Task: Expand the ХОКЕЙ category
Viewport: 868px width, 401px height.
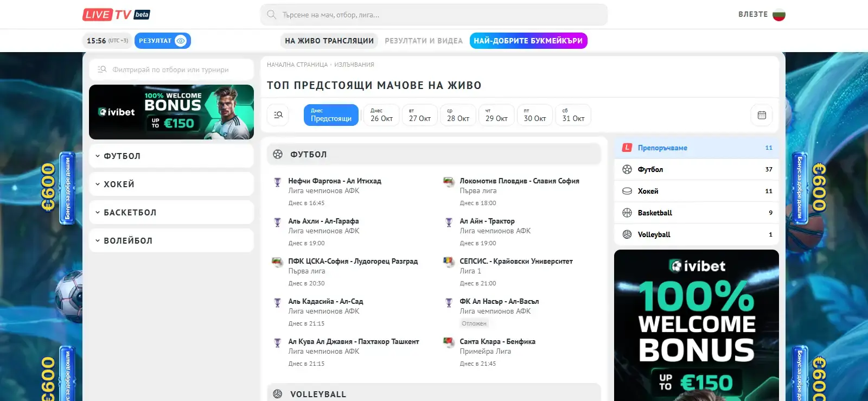Action: click(171, 184)
